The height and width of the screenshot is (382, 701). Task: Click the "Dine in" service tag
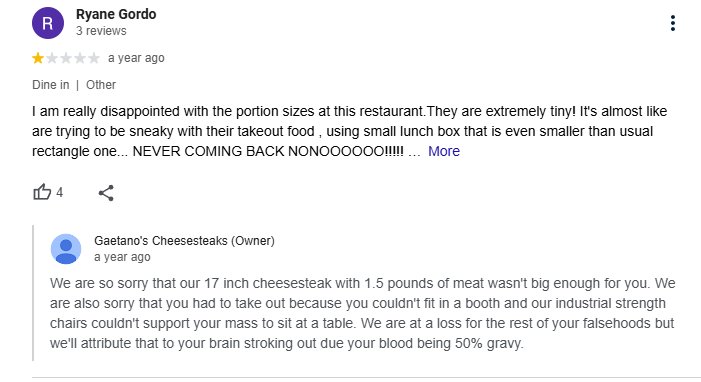(51, 85)
